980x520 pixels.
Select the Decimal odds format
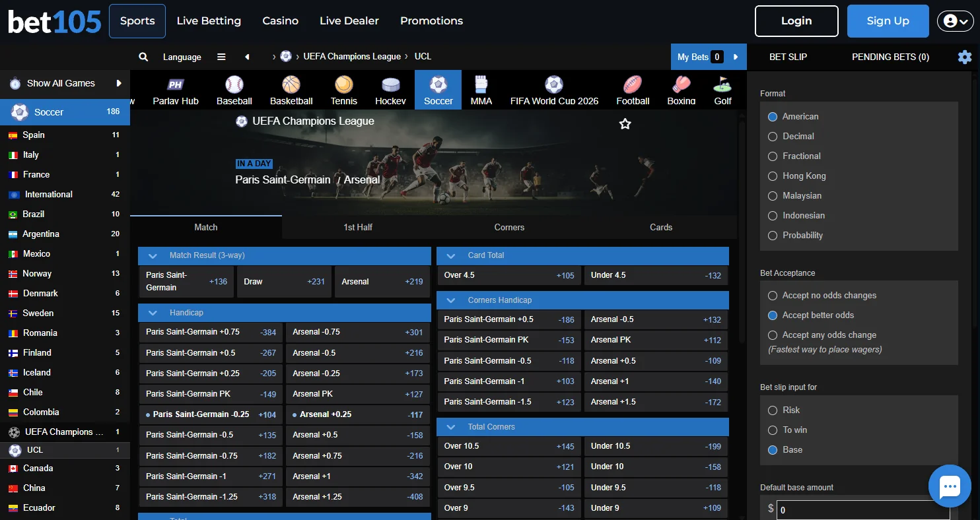pyautogui.click(x=773, y=136)
